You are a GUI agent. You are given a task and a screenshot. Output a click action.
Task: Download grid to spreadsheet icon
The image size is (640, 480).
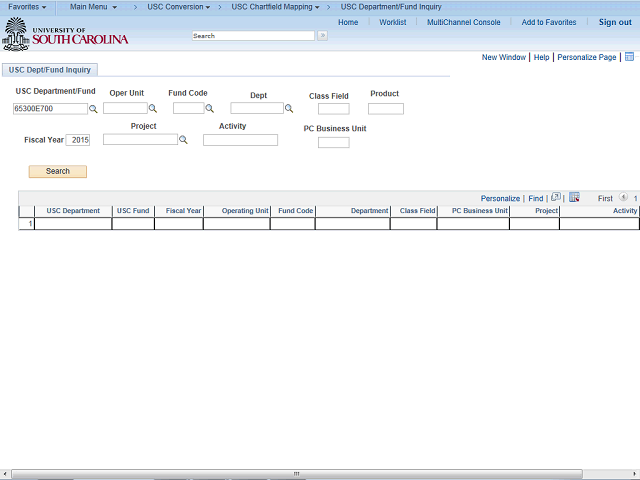(x=574, y=197)
